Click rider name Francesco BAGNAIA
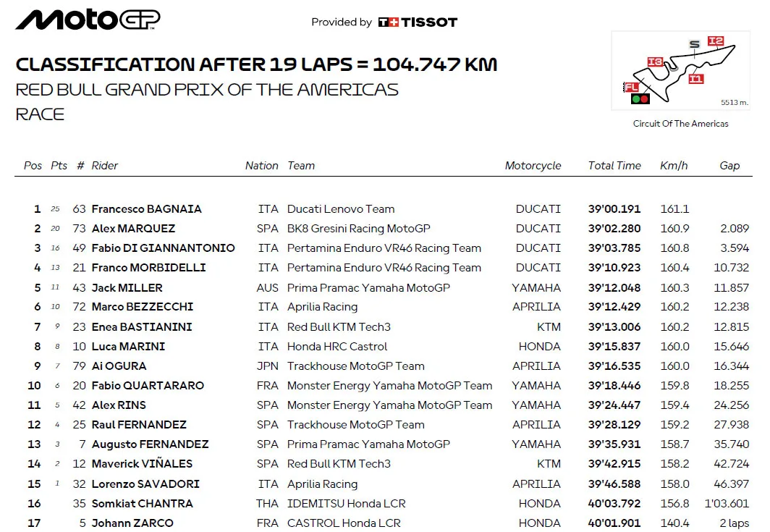 [146, 208]
